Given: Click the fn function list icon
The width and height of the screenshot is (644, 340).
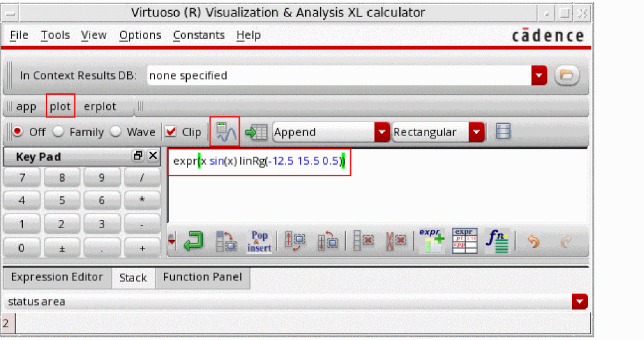Looking at the screenshot, I should [x=497, y=241].
